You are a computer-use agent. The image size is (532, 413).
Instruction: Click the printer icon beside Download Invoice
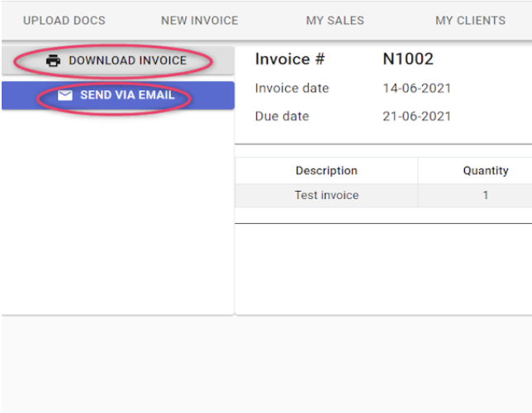point(53,61)
